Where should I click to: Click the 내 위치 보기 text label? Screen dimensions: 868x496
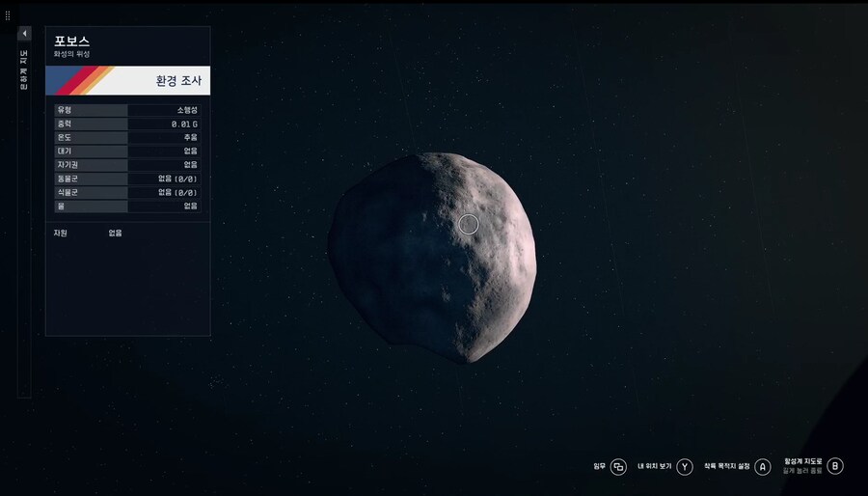(654, 466)
